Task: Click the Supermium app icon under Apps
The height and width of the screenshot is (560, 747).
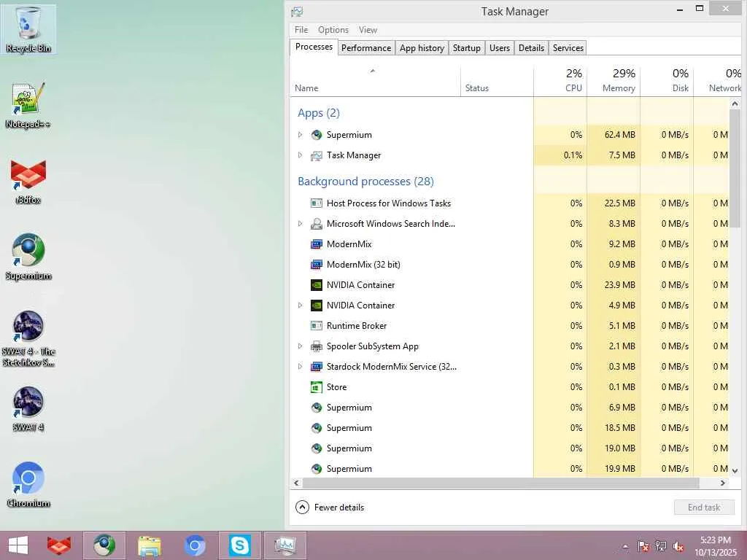Action: point(317,135)
